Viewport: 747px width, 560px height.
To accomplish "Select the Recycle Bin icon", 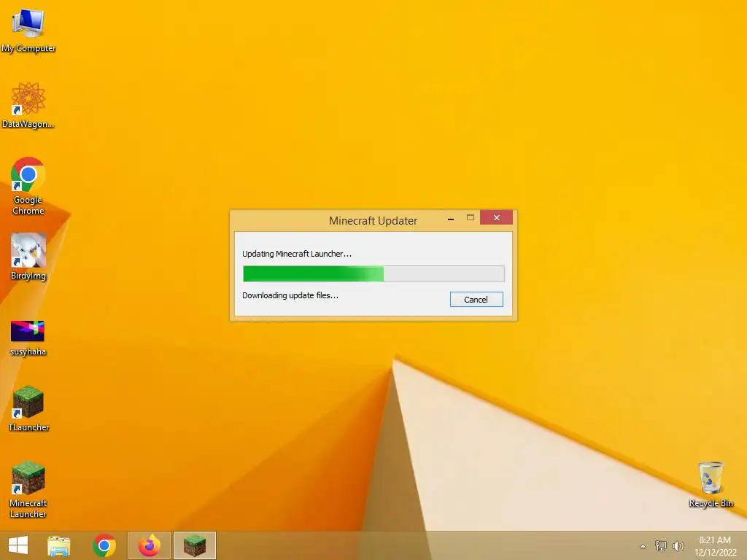I will tap(711, 484).
